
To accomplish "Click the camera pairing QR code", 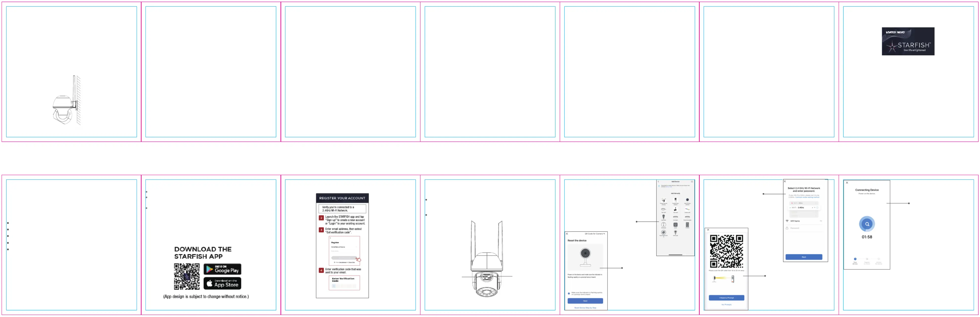I will pos(726,251).
